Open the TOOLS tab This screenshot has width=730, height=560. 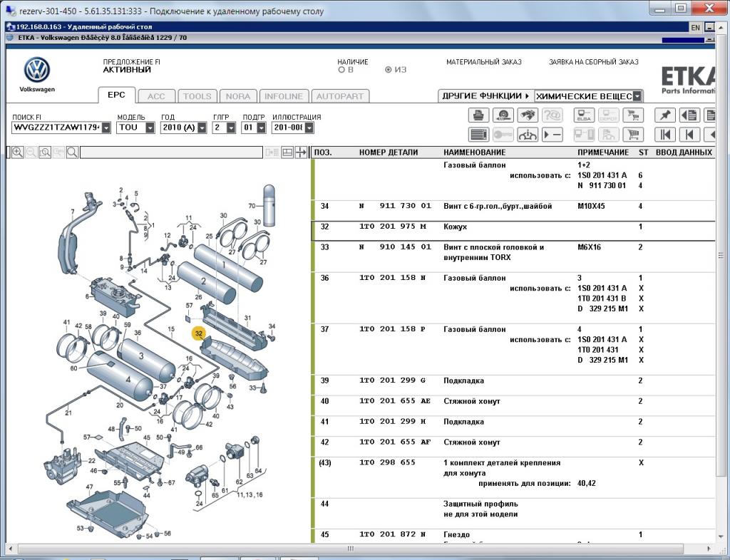197,96
